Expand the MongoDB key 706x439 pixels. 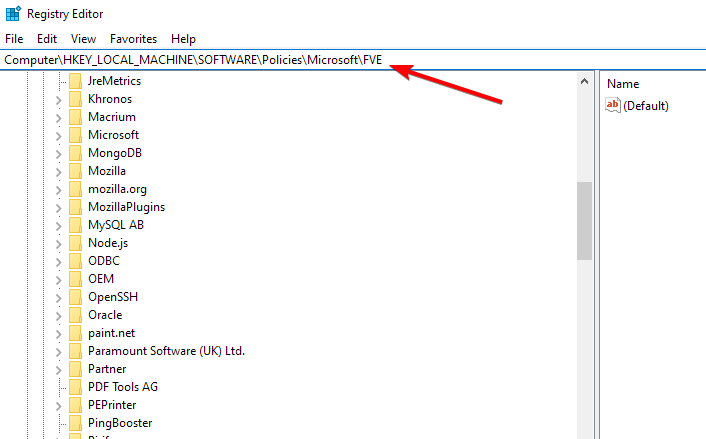(59, 154)
